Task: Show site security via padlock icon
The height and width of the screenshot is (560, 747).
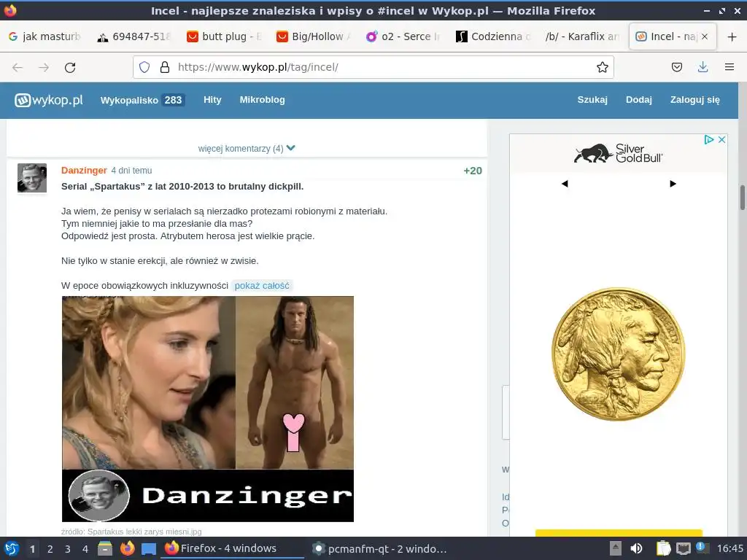Action: [x=165, y=67]
